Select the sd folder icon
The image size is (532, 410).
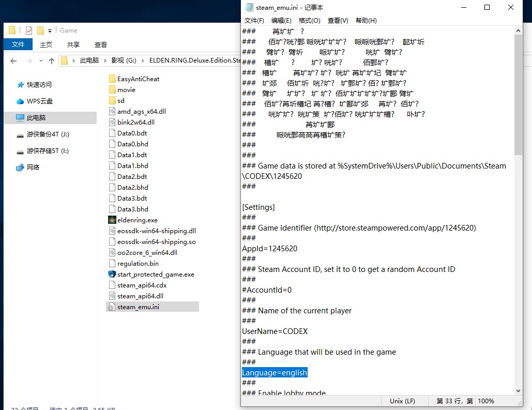point(112,101)
